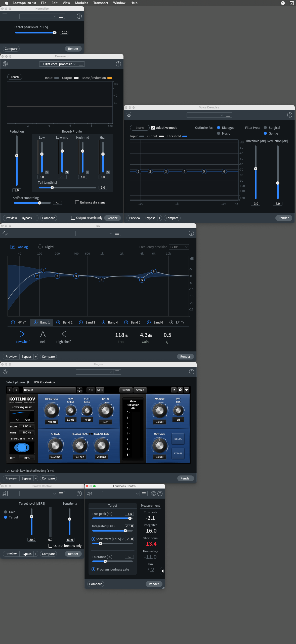Open the Frequency precision dropdown
296x644 pixels.
click(179, 247)
